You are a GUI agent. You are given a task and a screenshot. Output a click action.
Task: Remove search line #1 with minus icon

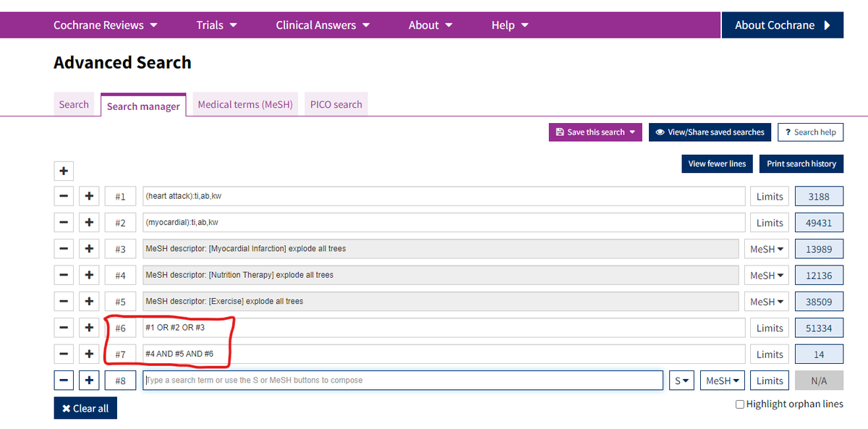click(64, 196)
